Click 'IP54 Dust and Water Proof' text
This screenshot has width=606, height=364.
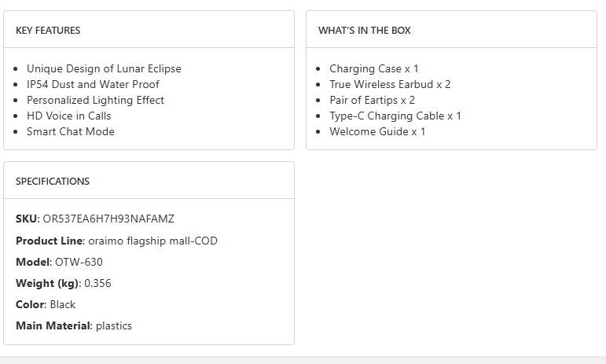coord(93,85)
